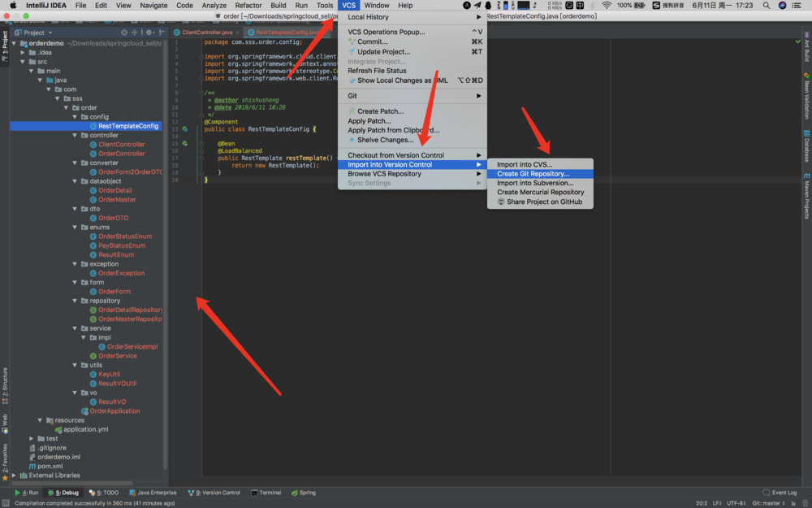Click the bean gutter icon beside the @Bean annotation
This screenshot has height=508, width=812.
(185, 144)
